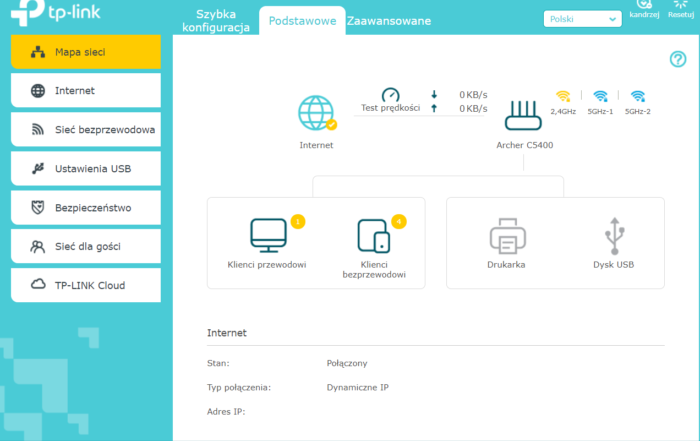Switch to the Szybka konfiguracja tab
The image size is (700, 441).
222,21
